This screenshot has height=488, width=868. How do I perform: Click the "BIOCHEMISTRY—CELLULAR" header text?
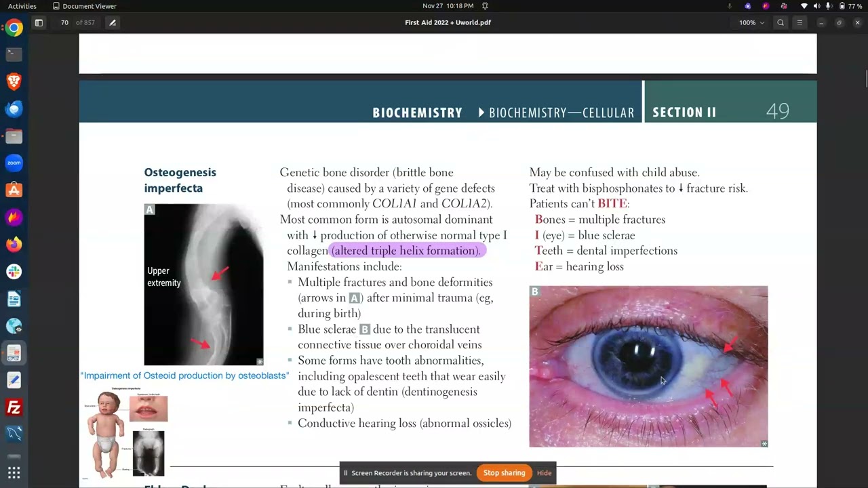tap(561, 113)
